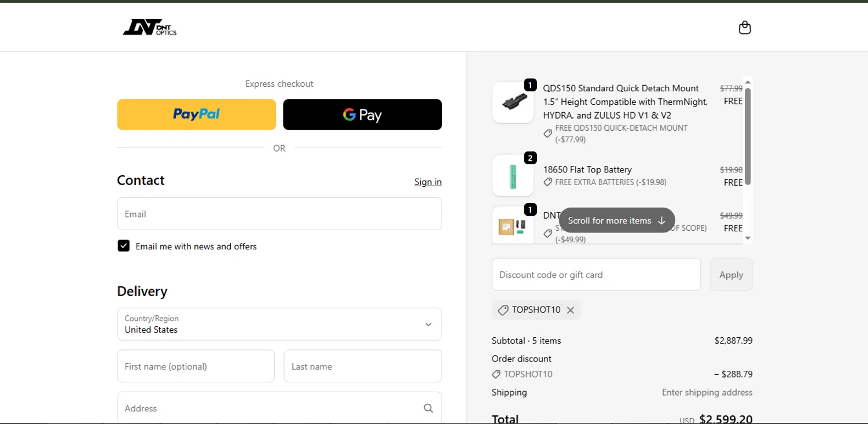The image size is (868, 424).
Task: Click the 18650 Flat Top Battery name
Action: (587, 169)
